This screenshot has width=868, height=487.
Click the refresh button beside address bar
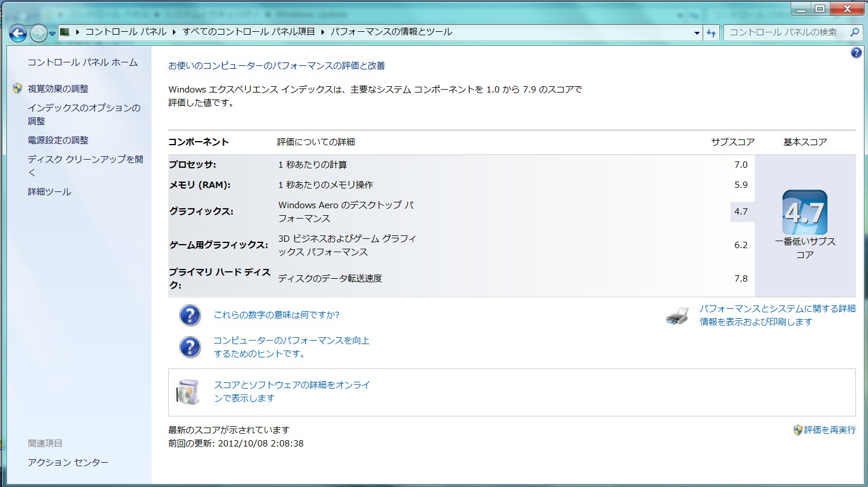(711, 32)
